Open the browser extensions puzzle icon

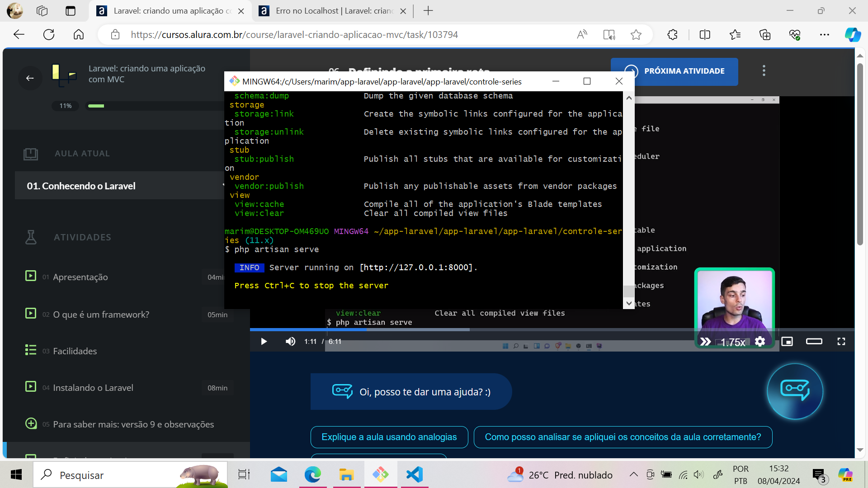pyautogui.click(x=672, y=35)
